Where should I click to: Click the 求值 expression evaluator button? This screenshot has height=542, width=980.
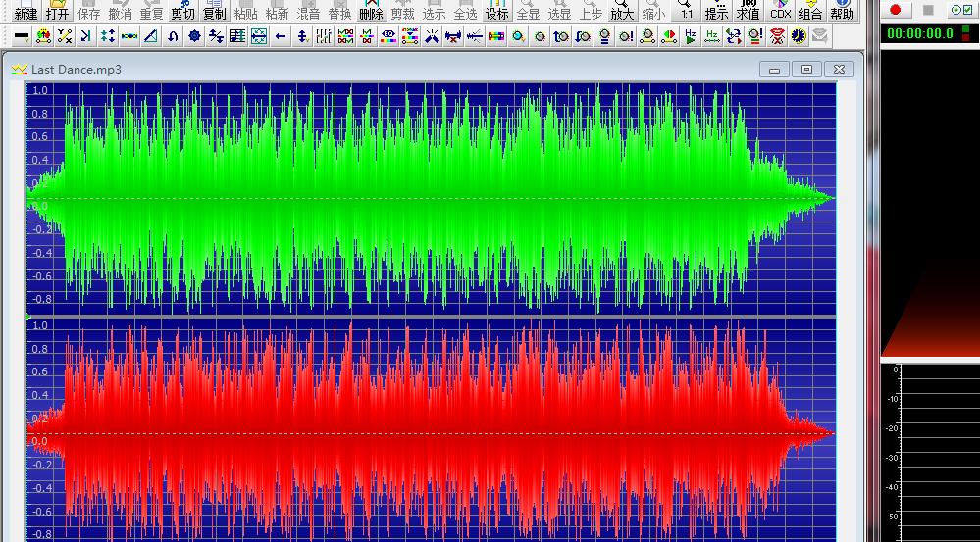coord(748,12)
